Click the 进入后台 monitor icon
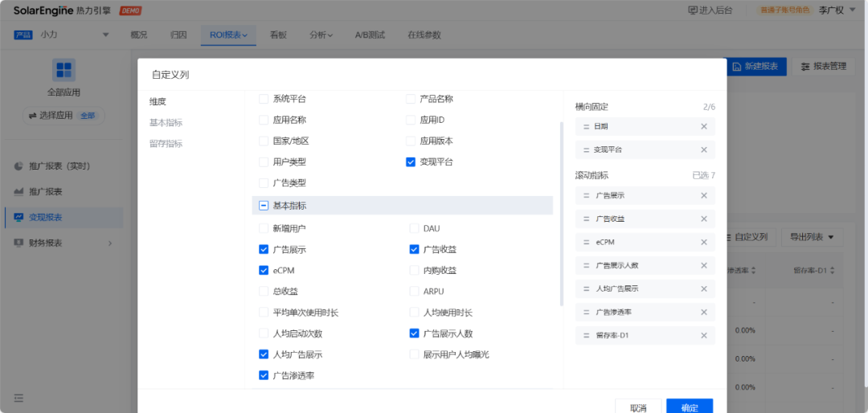The image size is (868, 413). pos(693,10)
